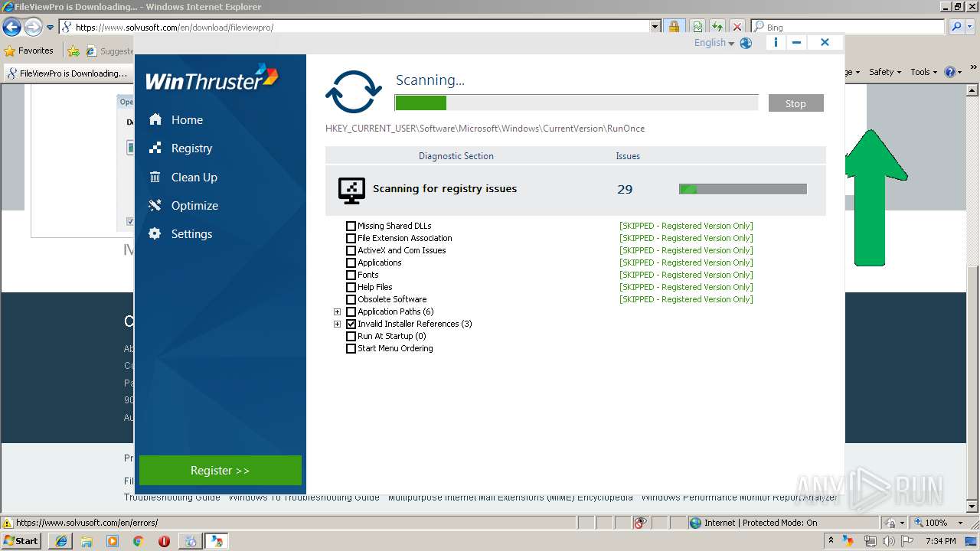Click the volume speaker tray icon
Viewport: 980px width, 551px height.
(889, 541)
